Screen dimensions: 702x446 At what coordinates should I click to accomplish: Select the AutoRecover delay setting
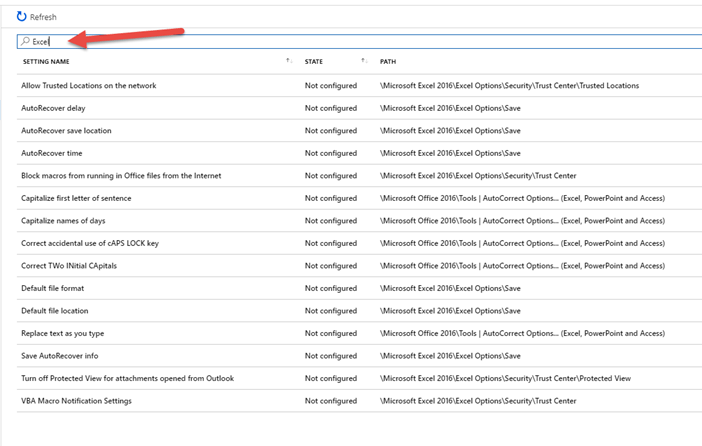pos(53,108)
